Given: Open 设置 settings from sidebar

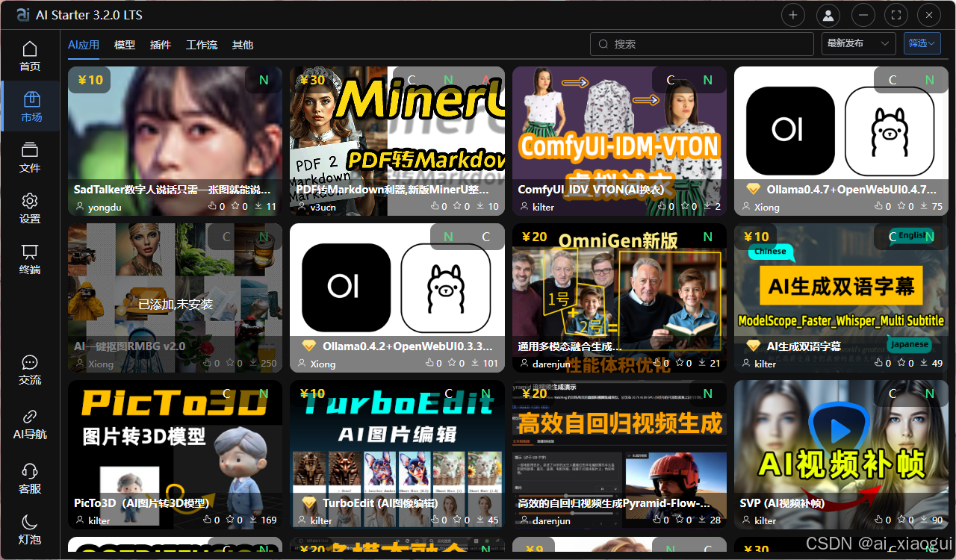Looking at the screenshot, I should [30, 208].
